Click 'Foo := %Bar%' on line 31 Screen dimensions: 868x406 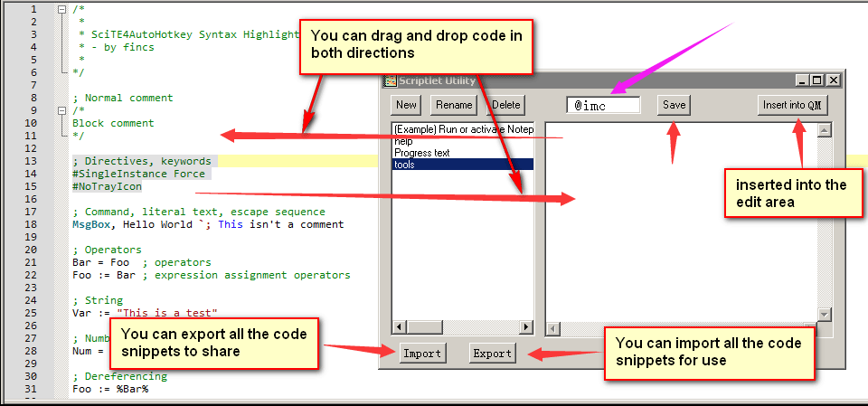click(x=110, y=389)
